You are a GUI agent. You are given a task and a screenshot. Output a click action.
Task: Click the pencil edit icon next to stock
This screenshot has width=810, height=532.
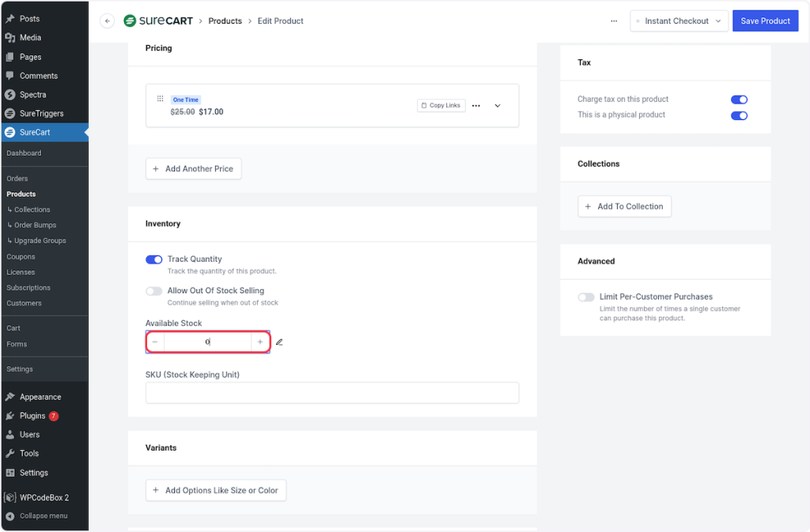tap(279, 342)
